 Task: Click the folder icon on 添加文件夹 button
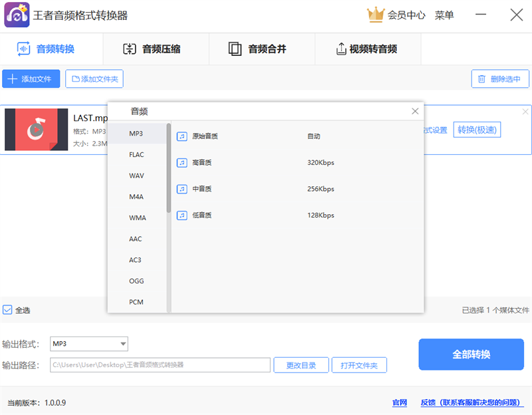(75, 78)
